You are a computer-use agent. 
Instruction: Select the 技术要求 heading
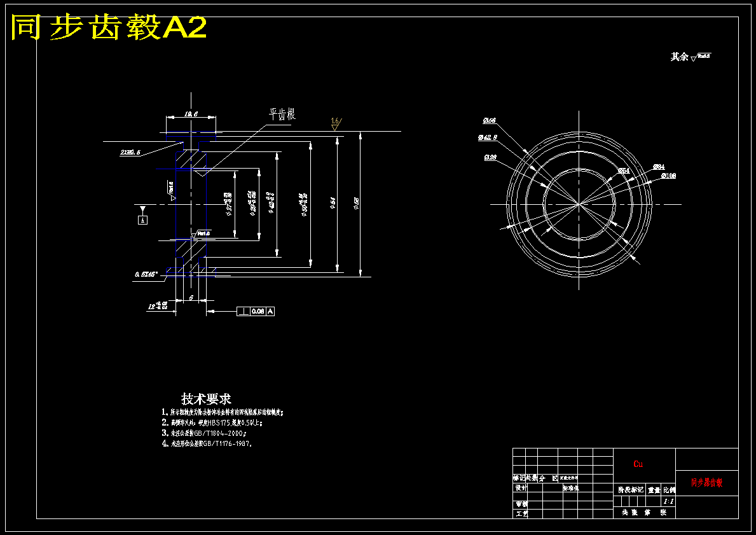point(207,399)
